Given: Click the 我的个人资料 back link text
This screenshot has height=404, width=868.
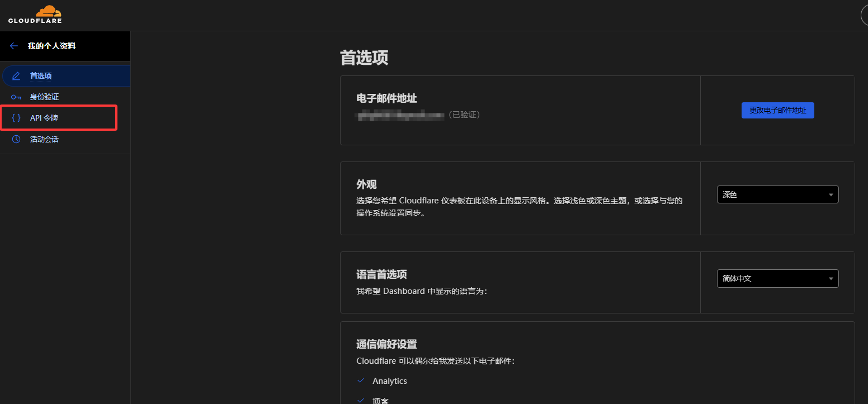Looking at the screenshot, I should coord(51,46).
